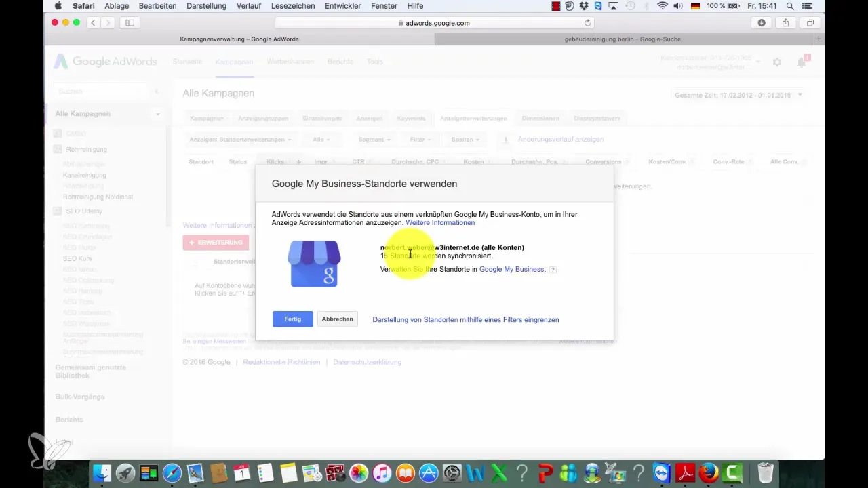The image size is (868, 488).
Task: Open Weitere Informationen link in the dialog text
Action: tap(440, 222)
